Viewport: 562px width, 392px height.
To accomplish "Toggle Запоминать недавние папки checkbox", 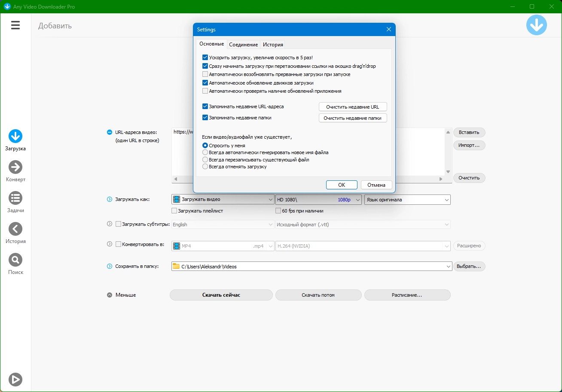I will click(205, 118).
